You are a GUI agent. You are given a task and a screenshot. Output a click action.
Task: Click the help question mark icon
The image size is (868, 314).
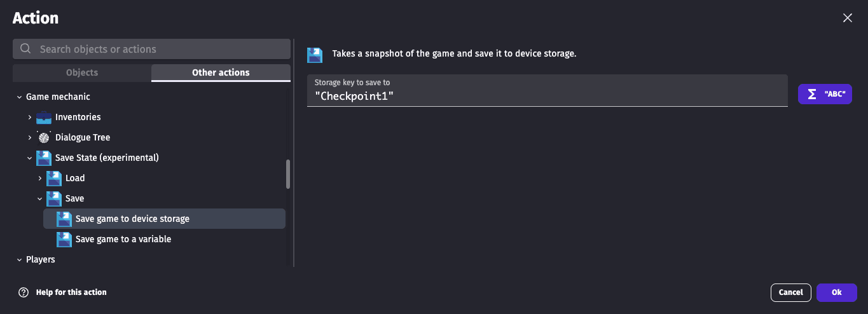24,292
